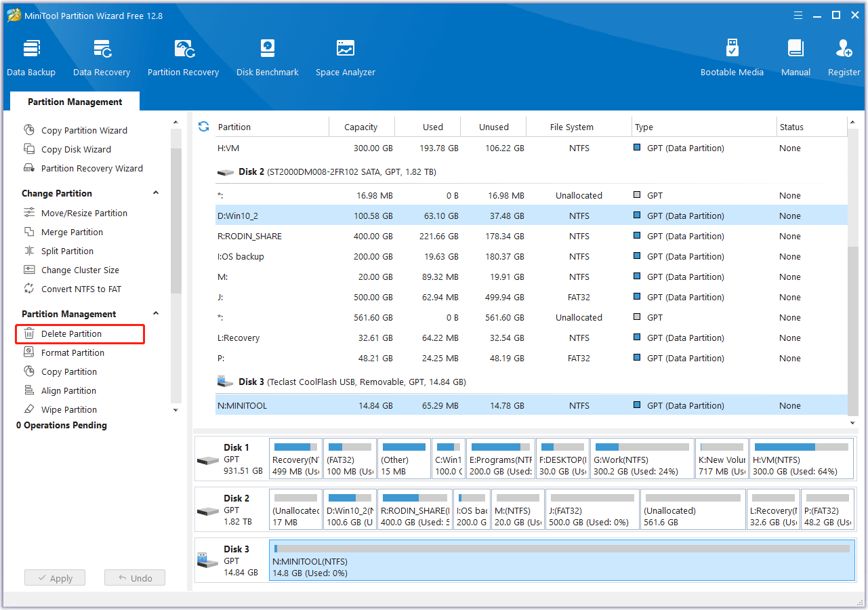Select Disk 3 USB icon in disk map
Screen dimensions: 868x610
pos(207,561)
